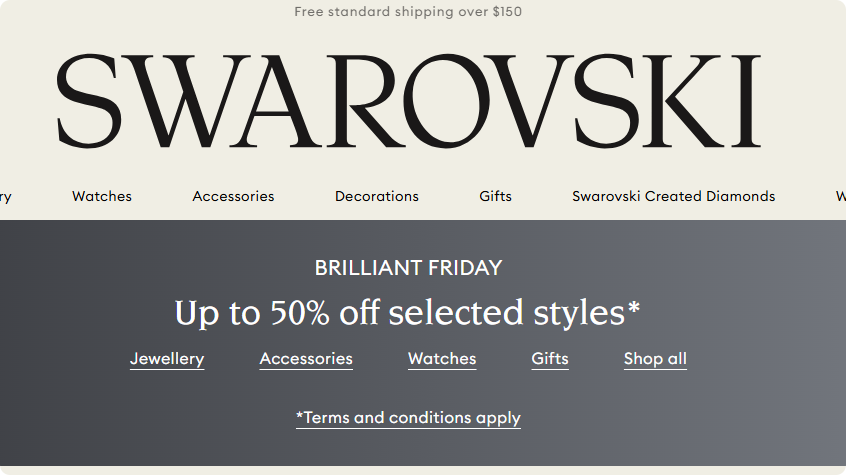Open the Accessories sale link in banner
The image size is (846, 475).
pos(306,359)
